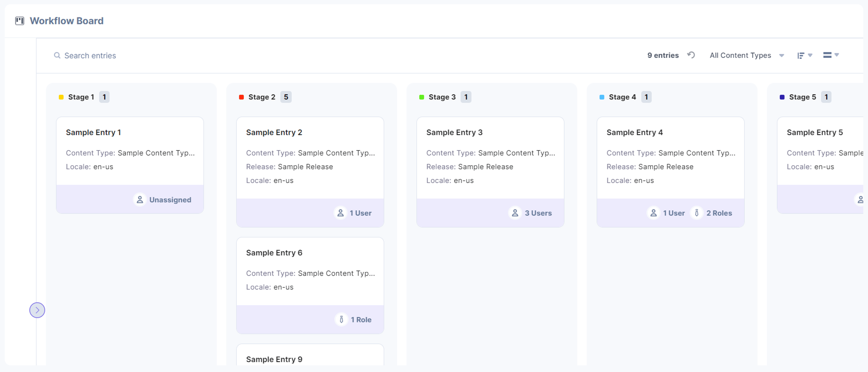Click the red Stage 2 color marker
Viewport: 868px width, 372px height.
tap(241, 97)
